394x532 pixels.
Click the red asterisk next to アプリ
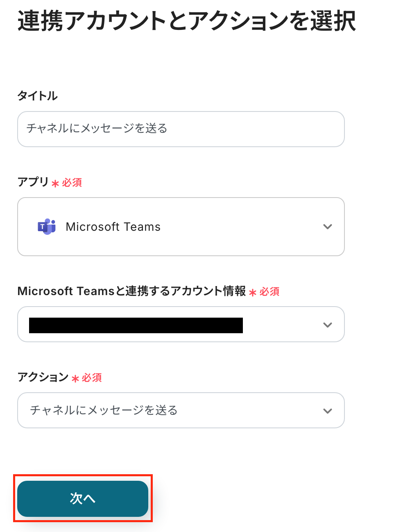(x=55, y=184)
